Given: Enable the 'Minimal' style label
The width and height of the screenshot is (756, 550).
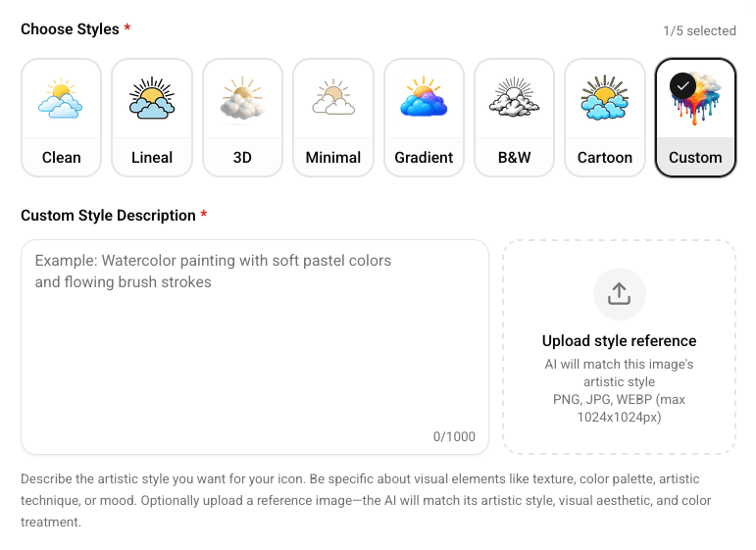Looking at the screenshot, I should [x=333, y=157].
